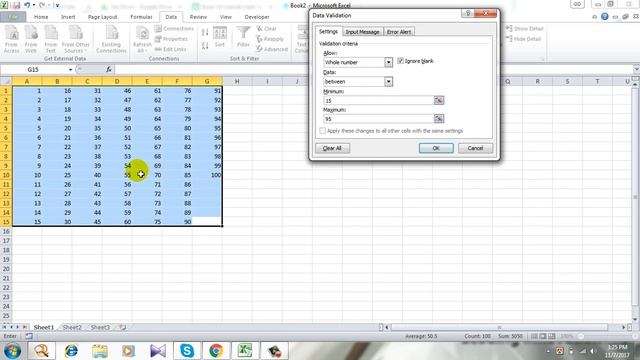Open the Windows Start button

[x=12, y=351]
